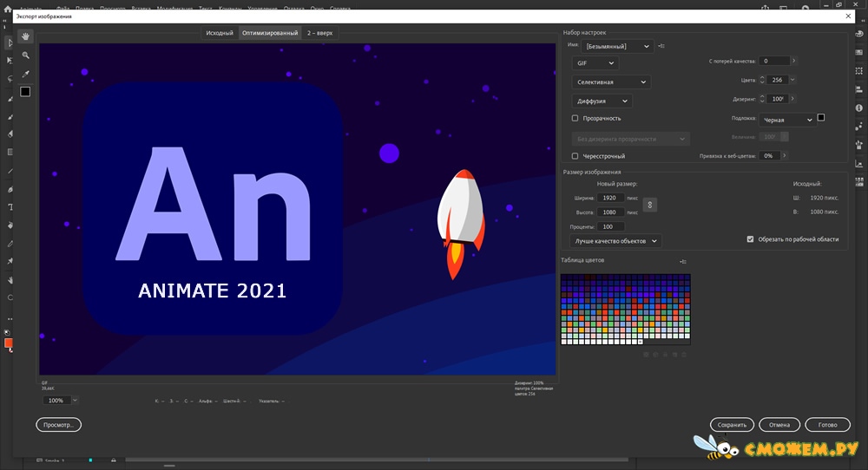The width and height of the screenshot is (868, 470).
Task: Enable the Прозрачность checkbox
Action: [575, 118]
